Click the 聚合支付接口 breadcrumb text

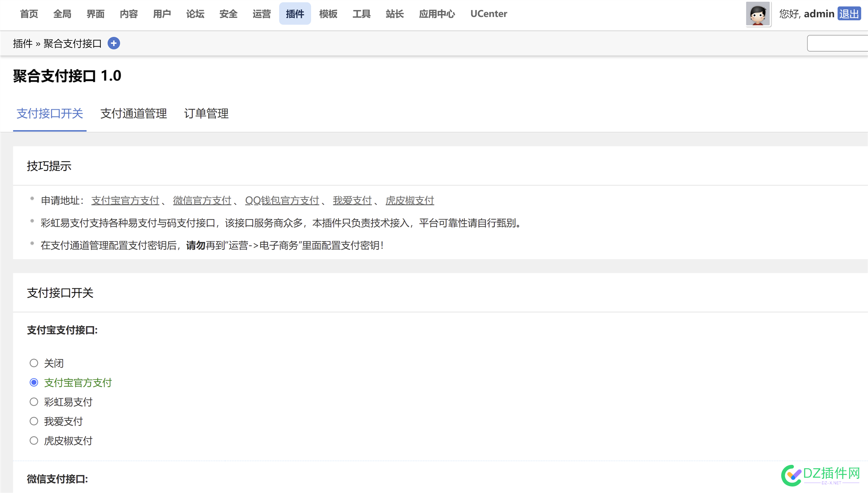[x=72, y=43]
